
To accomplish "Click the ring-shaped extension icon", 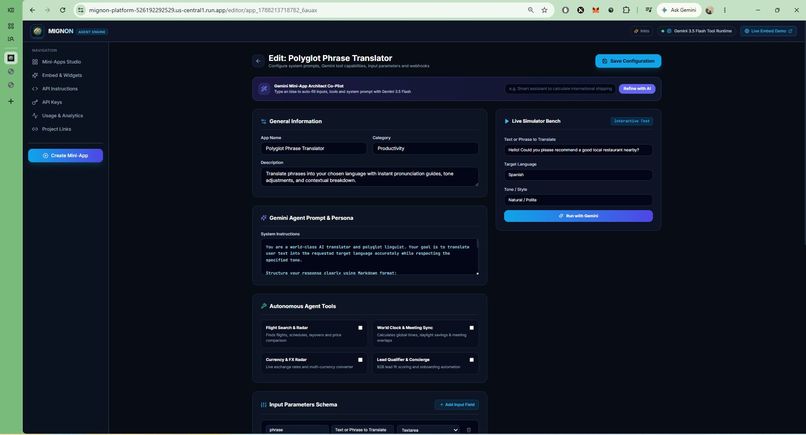I will click(565, 10).
